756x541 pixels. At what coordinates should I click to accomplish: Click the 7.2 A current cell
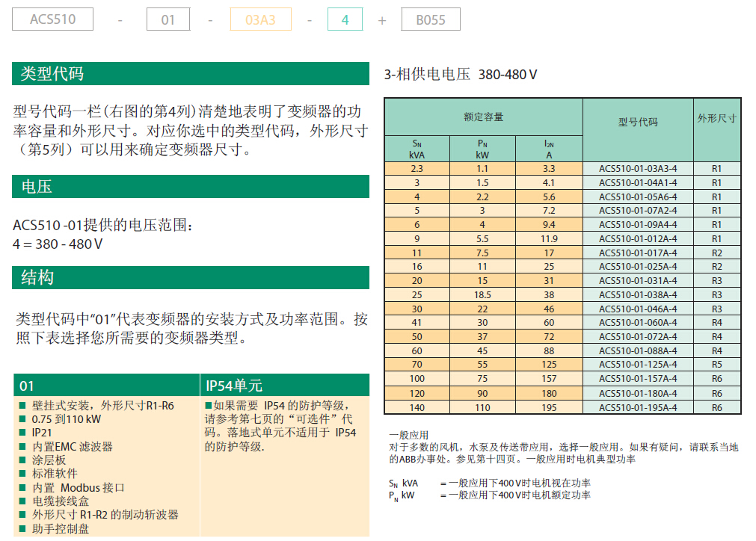549,211
